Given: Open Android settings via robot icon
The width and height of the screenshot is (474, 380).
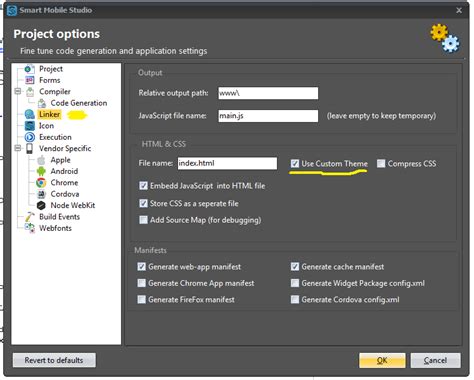Looking at the screenshot, I should pyautogui.click(x=41, y=171).
